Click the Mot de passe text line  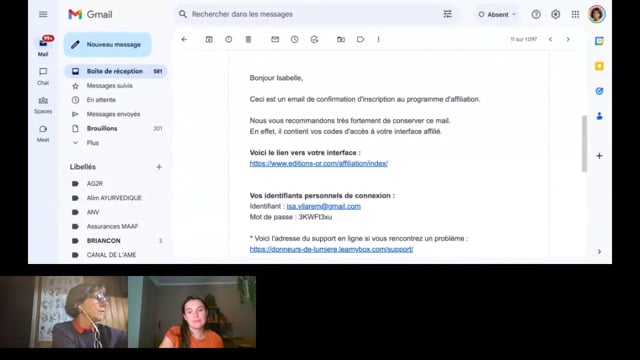click(x=291, y=217)
